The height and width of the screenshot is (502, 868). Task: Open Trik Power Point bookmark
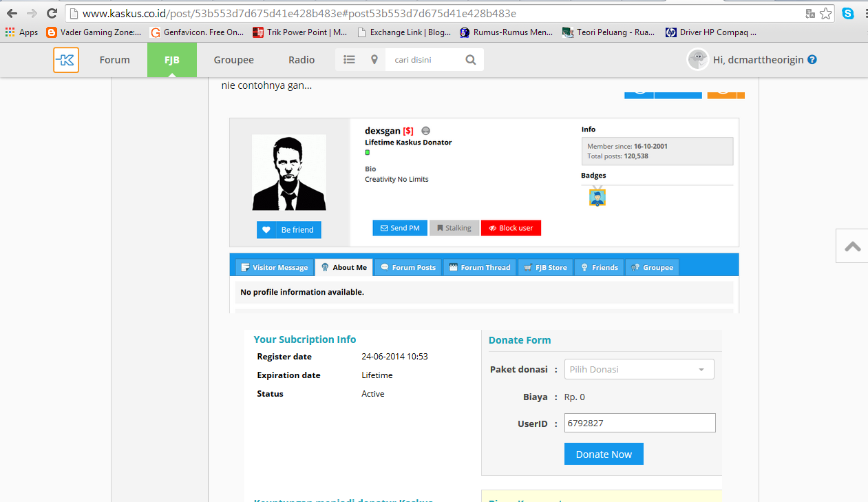pyautogui.click(x=300, y=32)
